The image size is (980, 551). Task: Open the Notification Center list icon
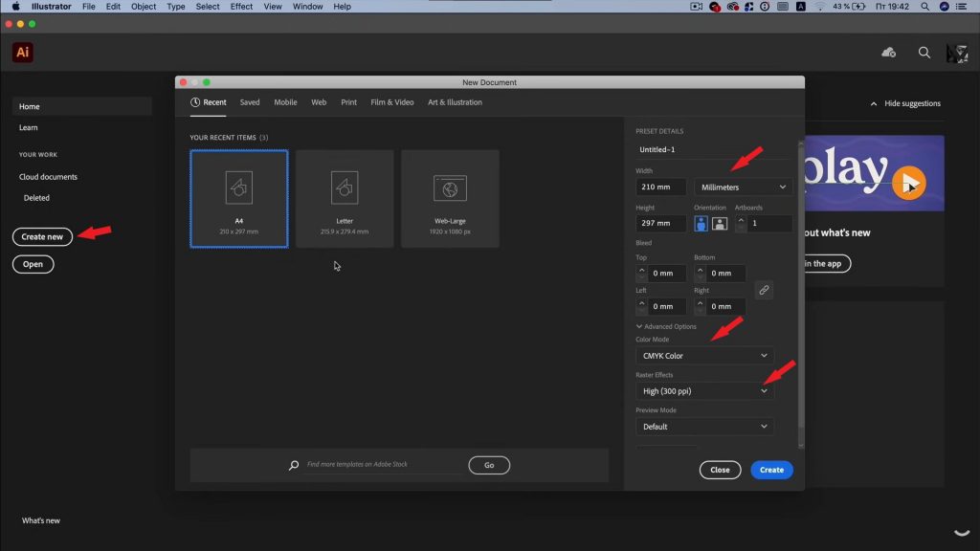pos(962,7)
